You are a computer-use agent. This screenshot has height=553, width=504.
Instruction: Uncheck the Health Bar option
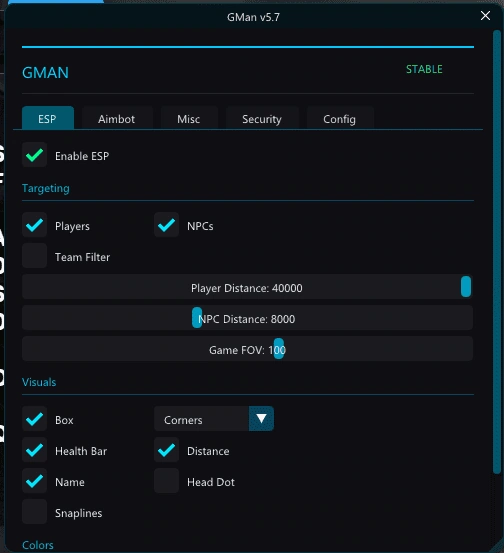click(35, 450)
